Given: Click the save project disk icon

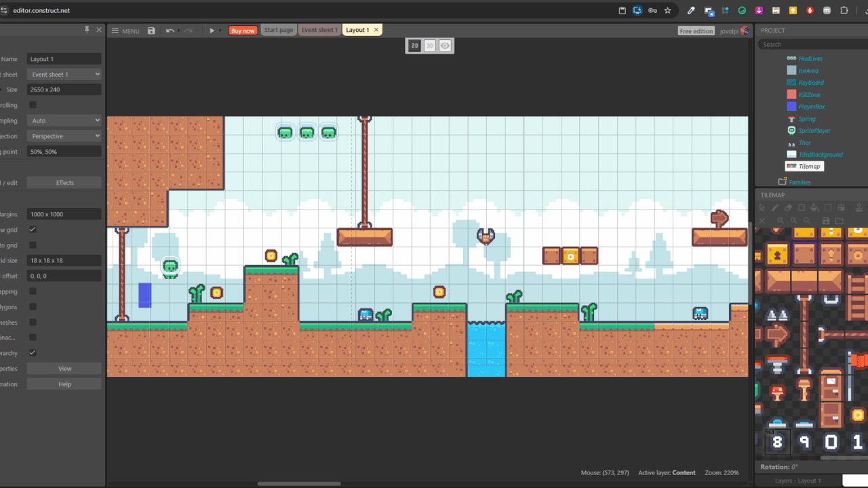Looking at the screenshot, I should point(151,30).
